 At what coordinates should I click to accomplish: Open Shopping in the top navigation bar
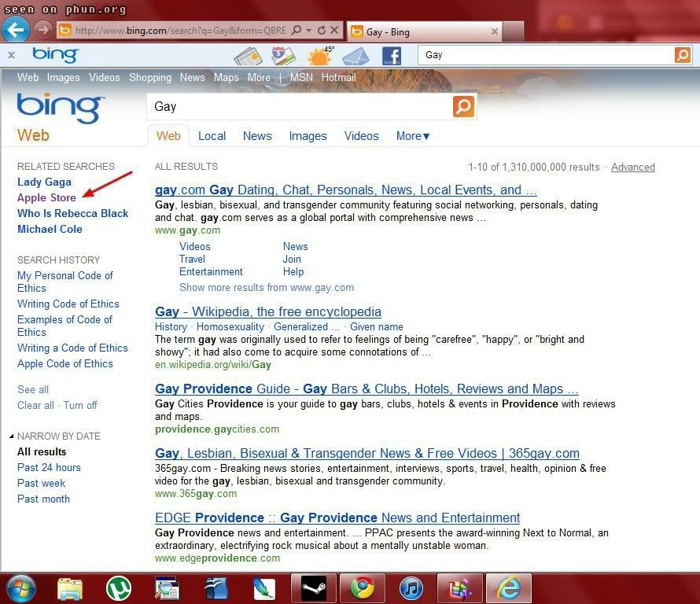(149, 77)
